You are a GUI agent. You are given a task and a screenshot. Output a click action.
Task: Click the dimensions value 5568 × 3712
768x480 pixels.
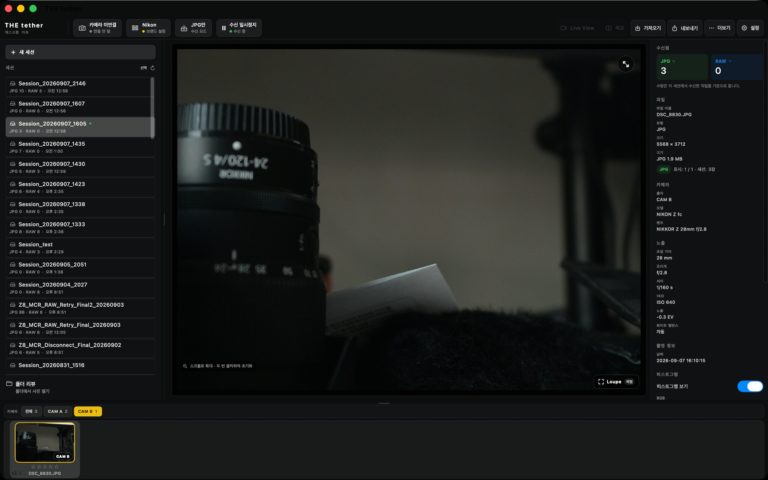click(x=671, y=144)
